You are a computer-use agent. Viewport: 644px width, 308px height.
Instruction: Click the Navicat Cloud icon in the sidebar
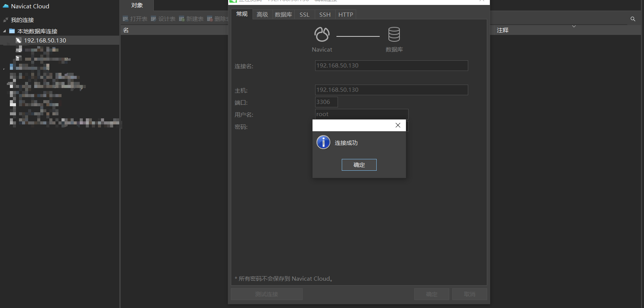[x=6, y=6]
